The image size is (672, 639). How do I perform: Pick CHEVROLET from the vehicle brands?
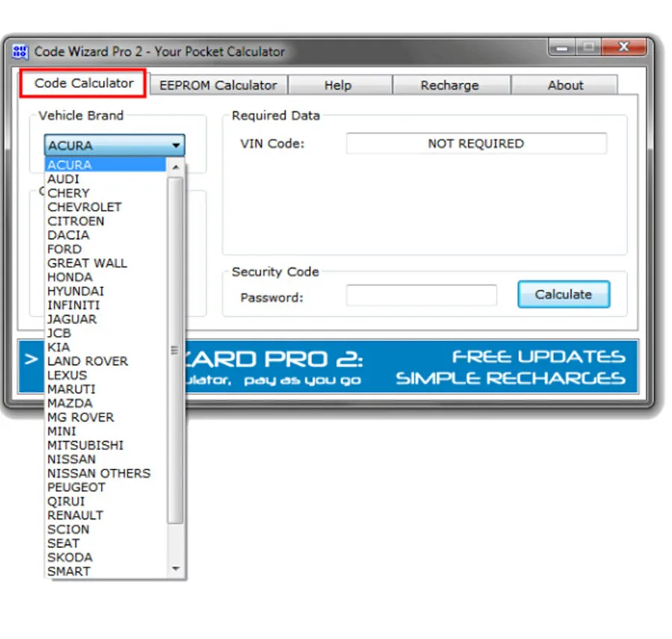[x=106, y=207]
